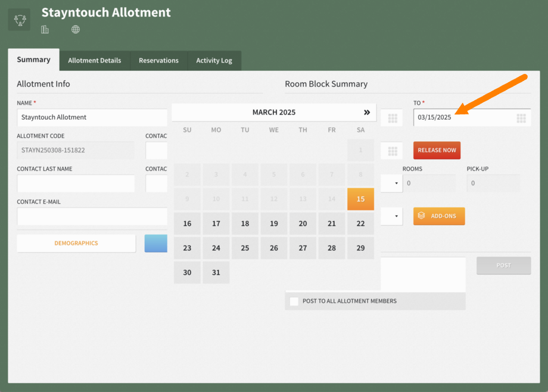Open the calendar grid icon beside Release Now
Screen dimensions: 548x392
[393, 151]
